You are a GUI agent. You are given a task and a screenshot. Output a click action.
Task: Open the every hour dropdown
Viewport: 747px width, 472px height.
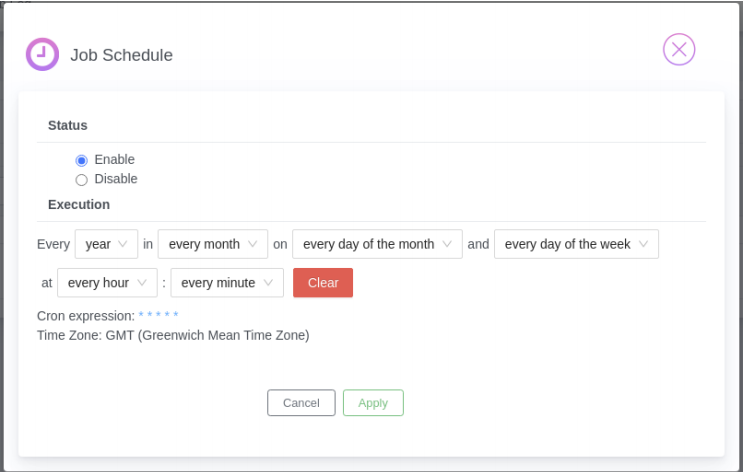(x=107, y=283)
